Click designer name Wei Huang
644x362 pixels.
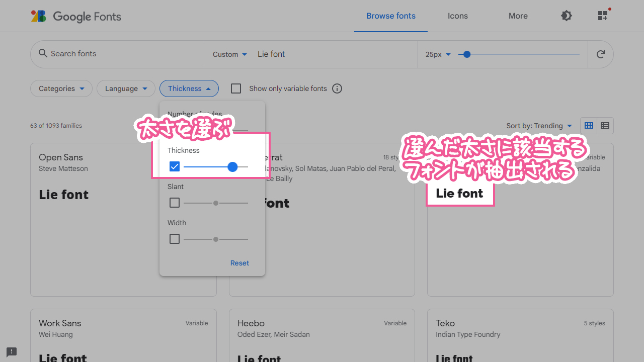pos(56,334)
